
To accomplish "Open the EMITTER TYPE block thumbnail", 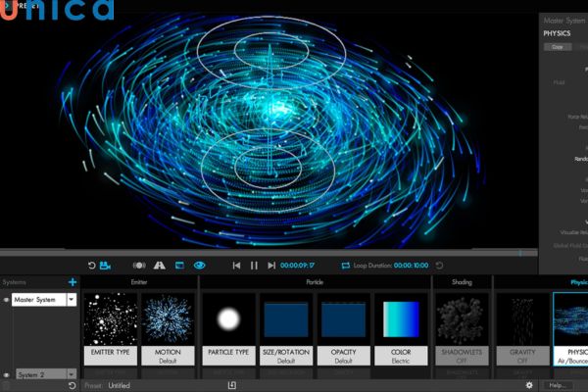I will coord(111,329).
